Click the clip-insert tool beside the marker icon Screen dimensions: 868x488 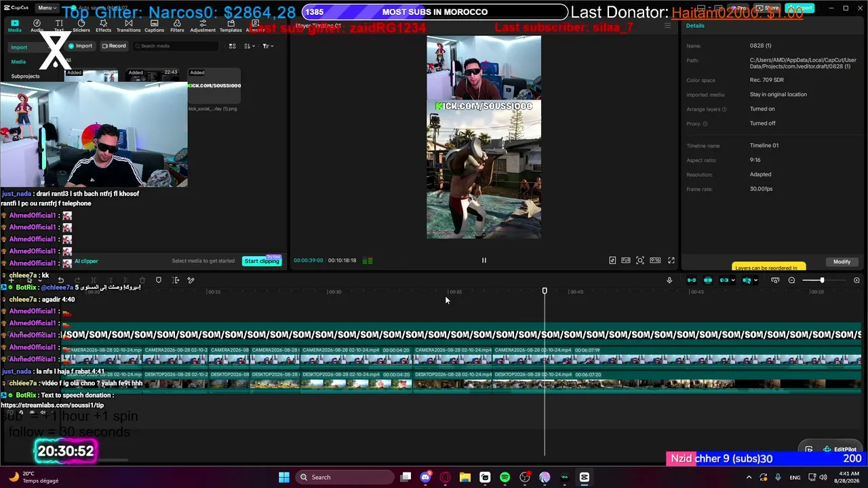click(176, 280)
